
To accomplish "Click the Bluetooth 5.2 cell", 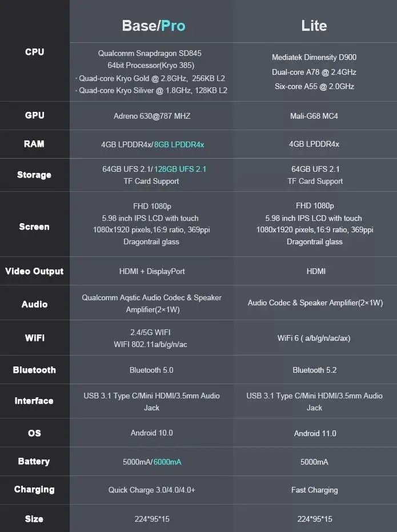I will (315, 370).
